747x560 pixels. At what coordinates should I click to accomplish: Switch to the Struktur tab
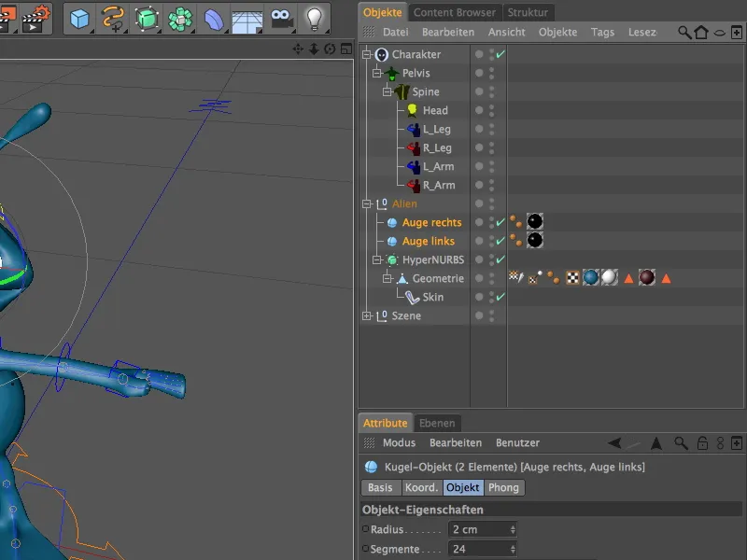[528, 12]
